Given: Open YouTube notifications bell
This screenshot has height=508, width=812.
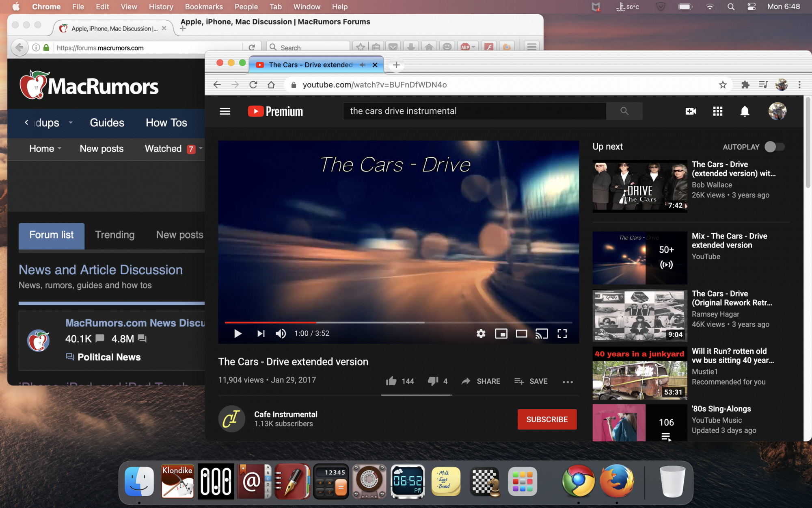Looking at the screenshot, I should point(745,111).
